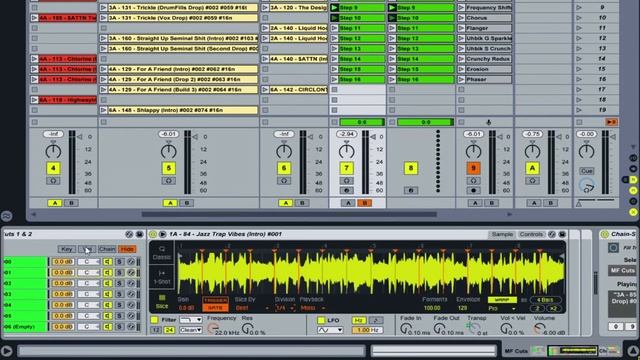Show the Chain column in drum rack
Viewport: 640px width, 360px height.
pyautogui.click(x=107, y=249)
